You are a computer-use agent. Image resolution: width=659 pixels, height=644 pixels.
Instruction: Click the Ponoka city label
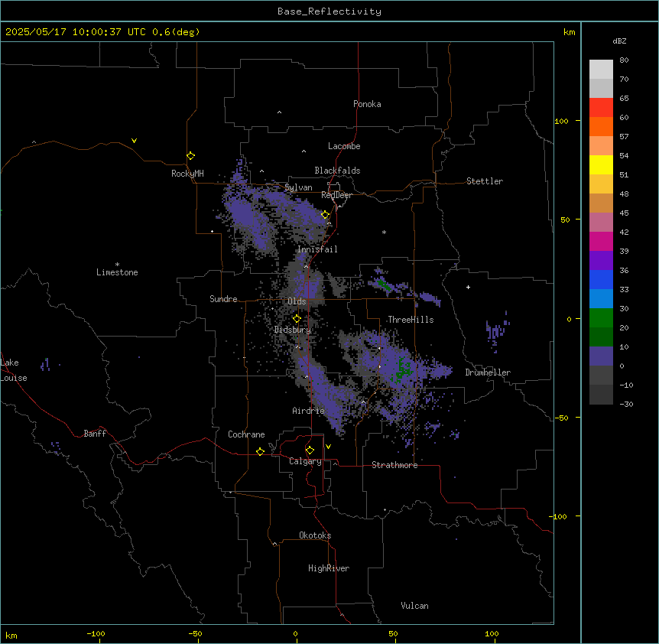point(367,104)
